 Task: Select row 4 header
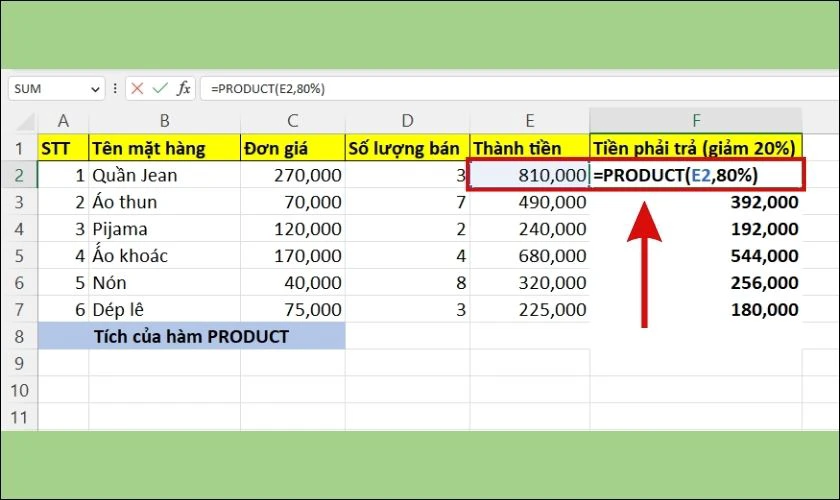(19, 229)
